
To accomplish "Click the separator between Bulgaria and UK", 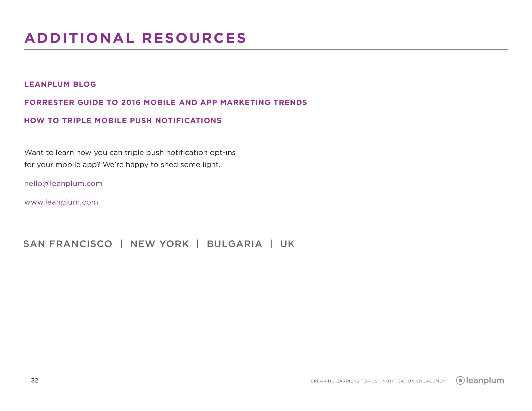I will [x=271, y=244].
